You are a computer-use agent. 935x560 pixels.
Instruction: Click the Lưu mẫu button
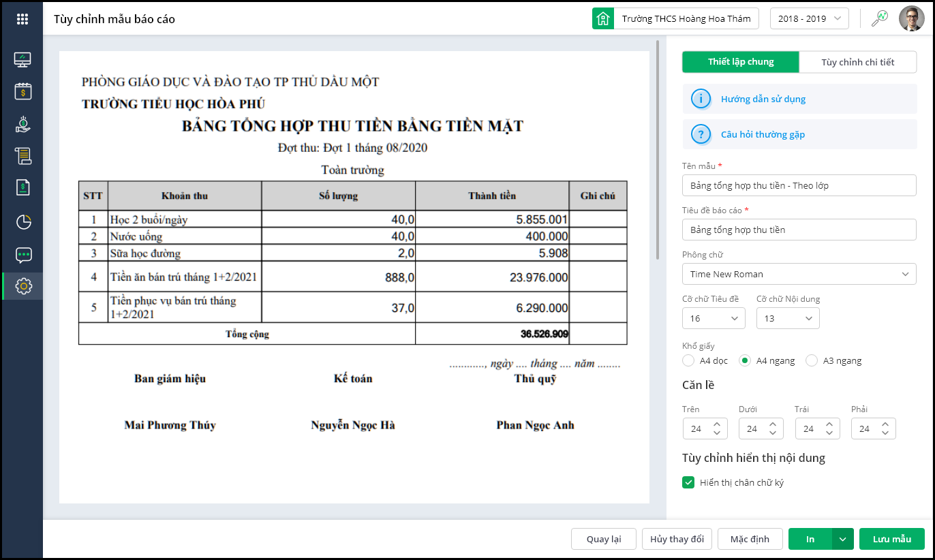coord(891,539)
